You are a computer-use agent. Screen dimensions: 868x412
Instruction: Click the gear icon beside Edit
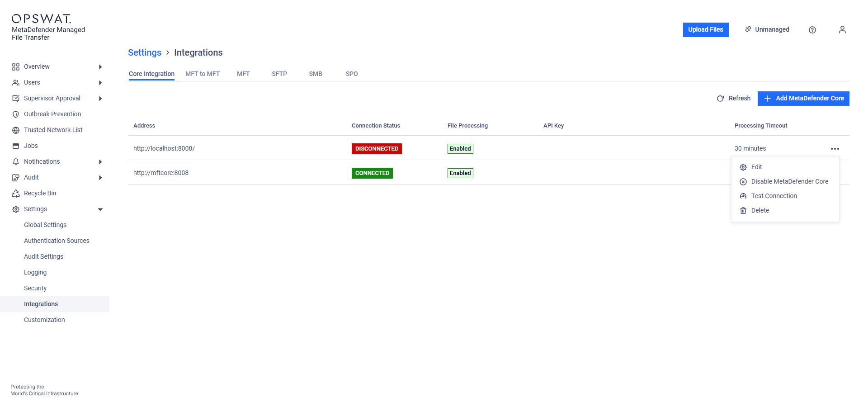click(743, 167)
